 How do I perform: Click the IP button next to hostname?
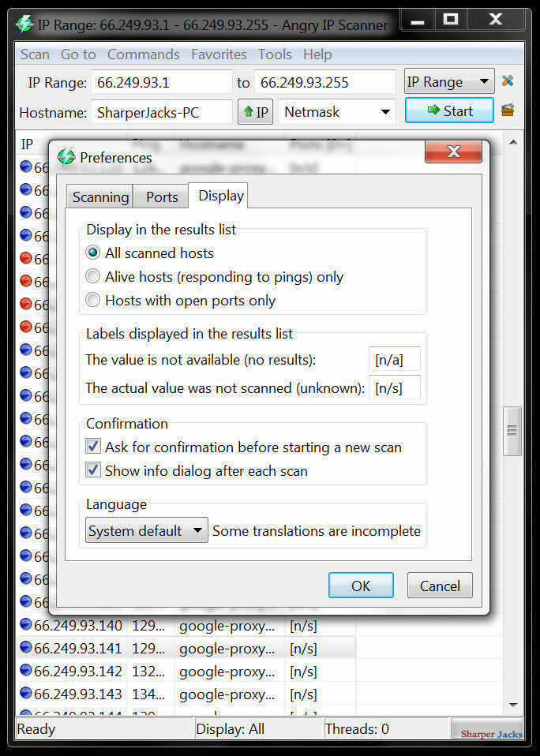pos(255,112)
